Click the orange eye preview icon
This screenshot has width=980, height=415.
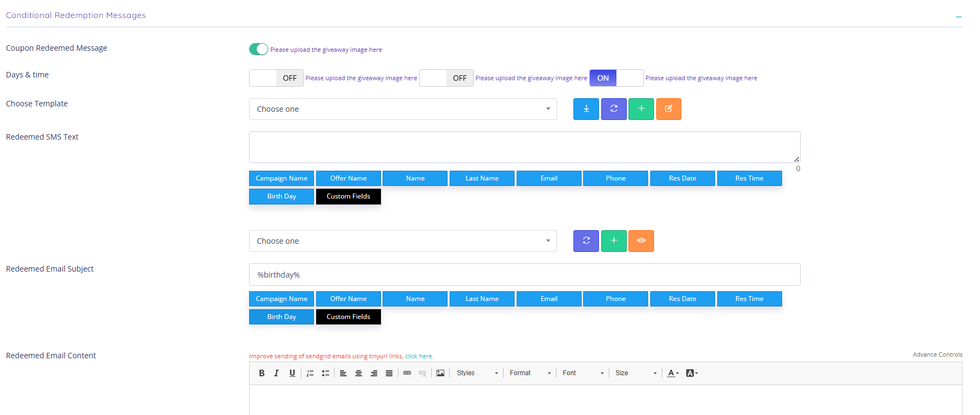[x=641, y=241]
